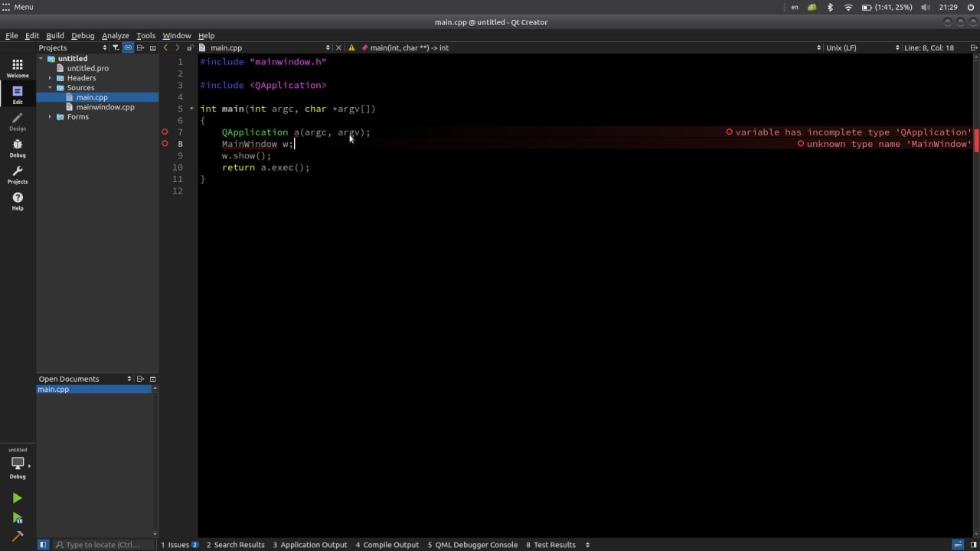Open output pane options arrows after Test Results
Screen dimensions: 980x551
[587, 545]
